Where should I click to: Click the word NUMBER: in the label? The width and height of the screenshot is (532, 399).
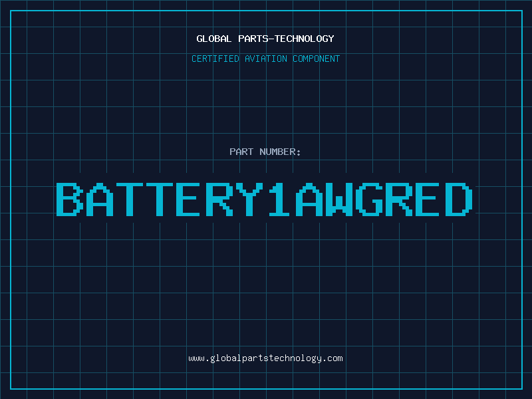[x=280, y=152]
